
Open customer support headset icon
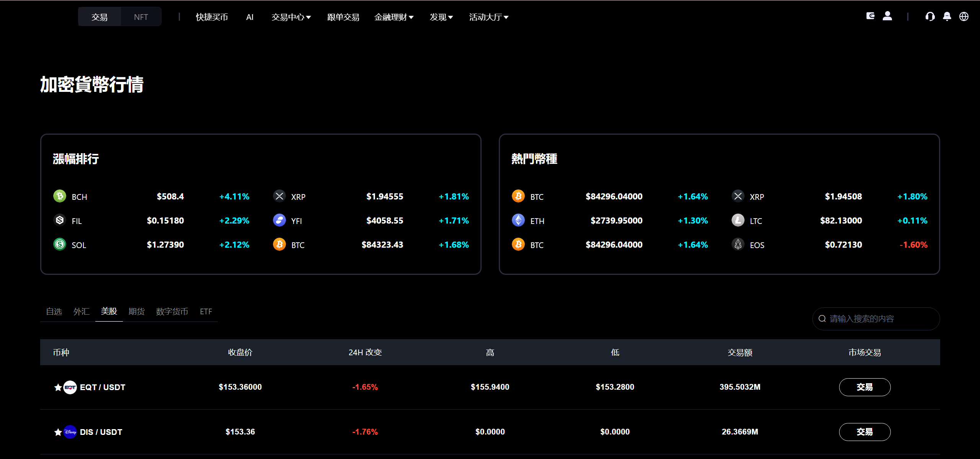click(930, 16)
